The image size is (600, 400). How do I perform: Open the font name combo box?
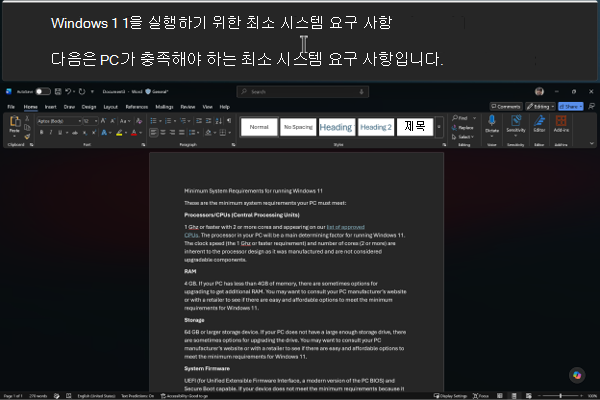[59, 121]
